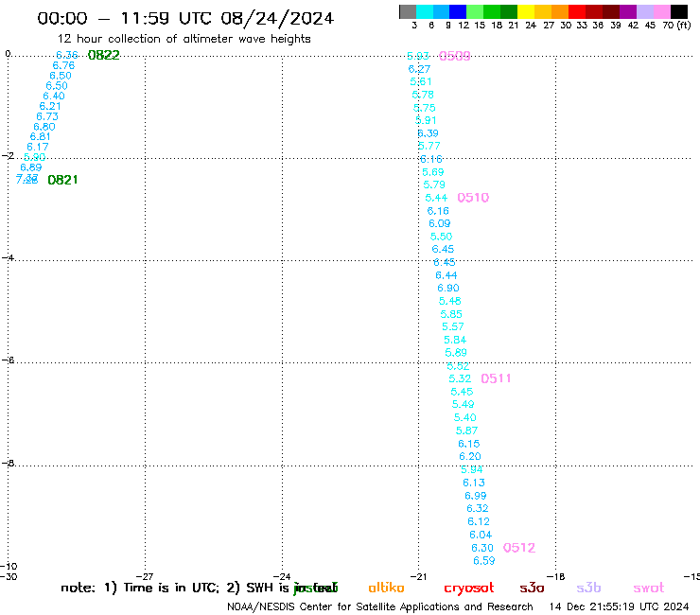Click the wave height value 6.59
This screenshot has height=615, width=700.
click(x=484, y=561)
